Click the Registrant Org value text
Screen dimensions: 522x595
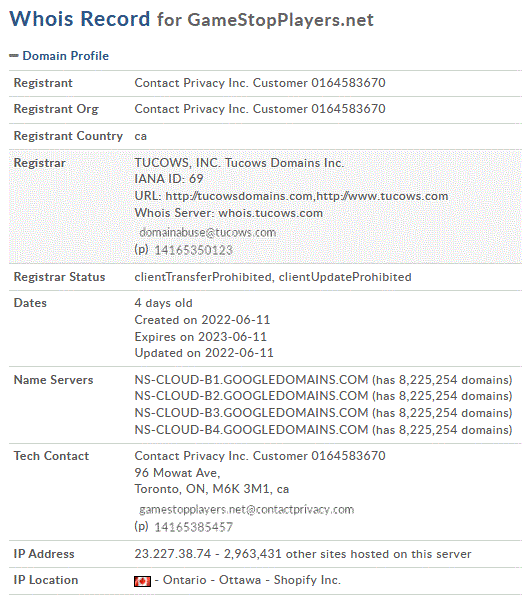[260, 109]
